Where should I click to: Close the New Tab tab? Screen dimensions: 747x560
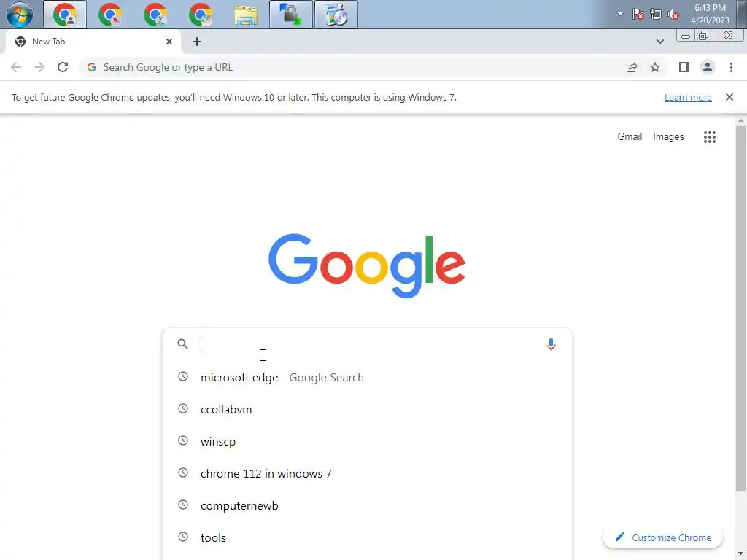pos(169,42)
